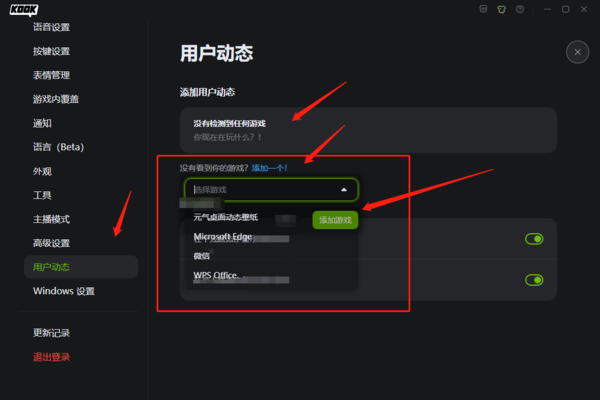This screenshot has height=400, width=600.
Task: Maximize the KOOK window
Action: tap(566, 9)
